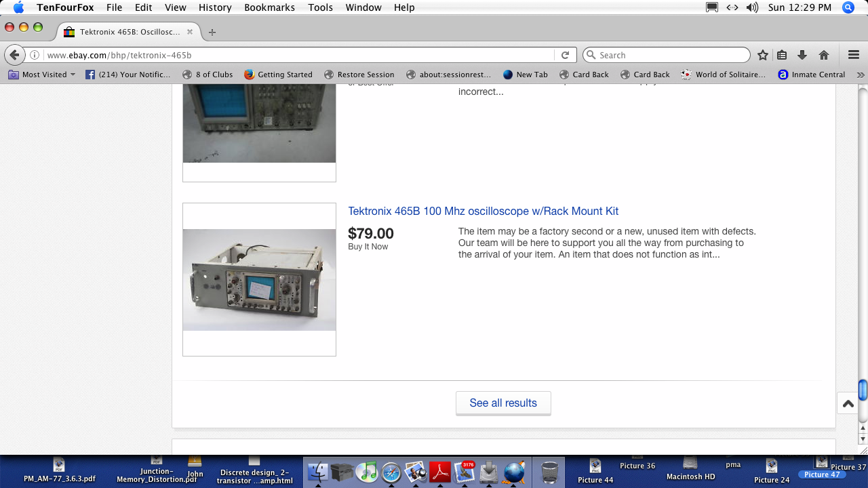Expand the Most Visited bookmarks dropdown
Screen dimensions: 868x488
[x=41, y=75]
